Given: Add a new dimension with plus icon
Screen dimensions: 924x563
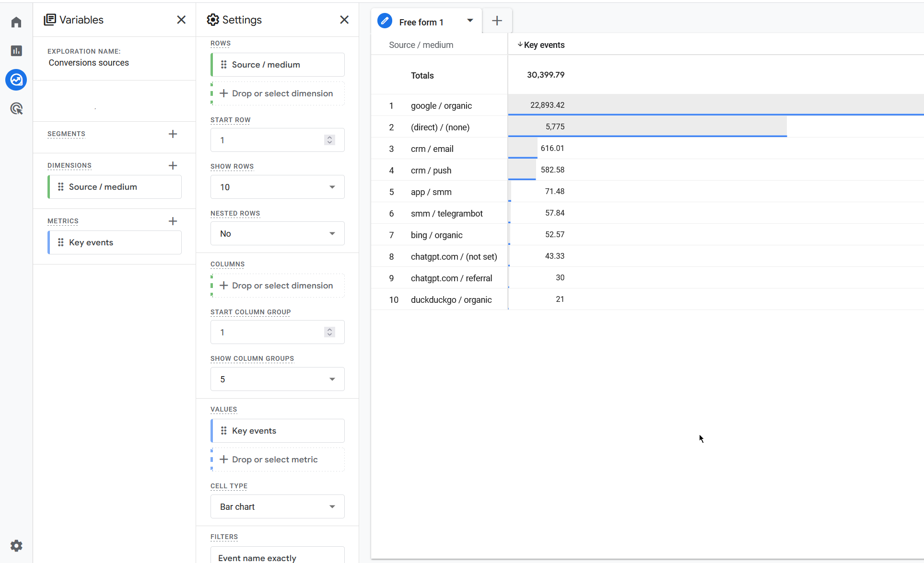Looking at the screenshot, I should (x=173, y=166).
